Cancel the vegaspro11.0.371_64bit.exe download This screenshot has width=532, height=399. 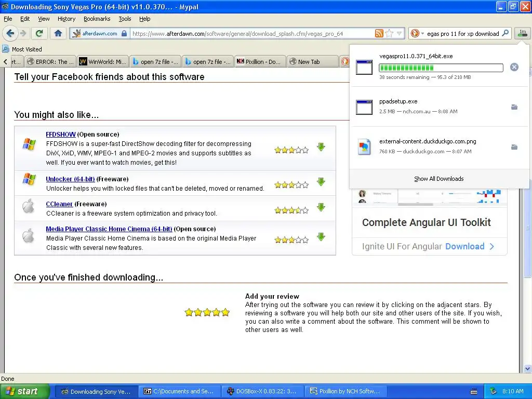[x=514, y=67]
